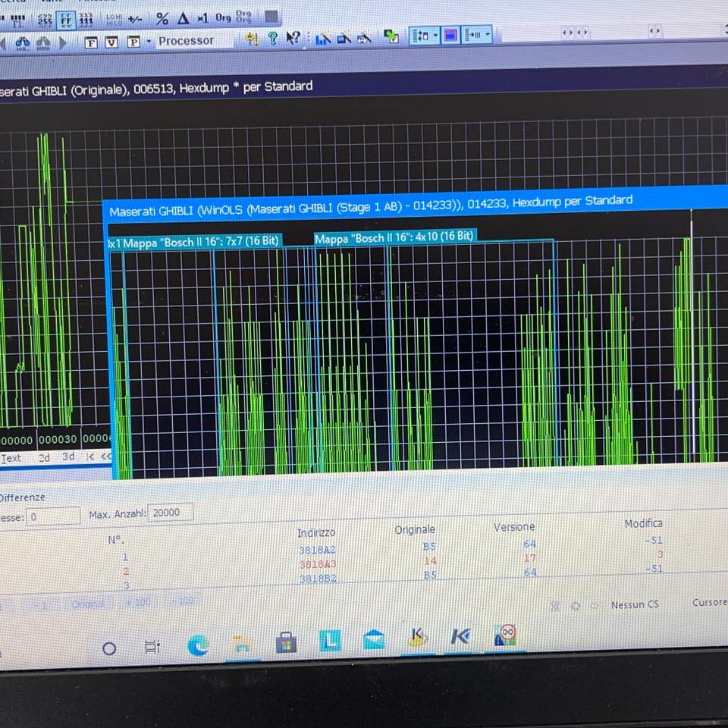The width and height of the screenshot is (728, 728).
Task: Click the grayed search-previous binoculars icon
Action: click(x=42, y=44)
